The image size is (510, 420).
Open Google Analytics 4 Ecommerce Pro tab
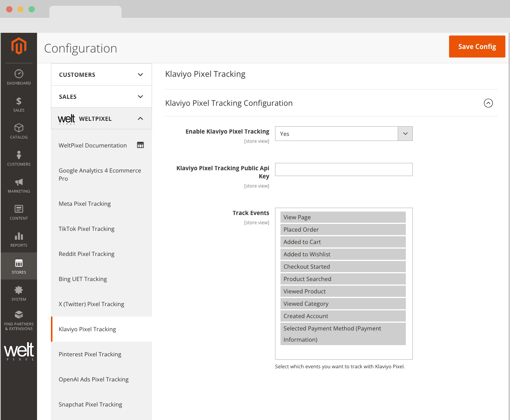[x=101, y=174]
